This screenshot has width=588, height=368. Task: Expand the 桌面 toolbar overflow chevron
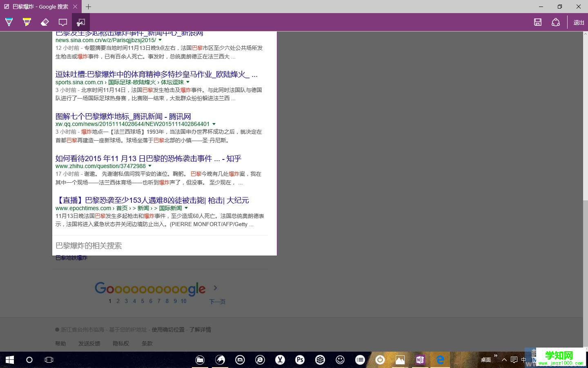pyautogui.click(x=496, y=356)
